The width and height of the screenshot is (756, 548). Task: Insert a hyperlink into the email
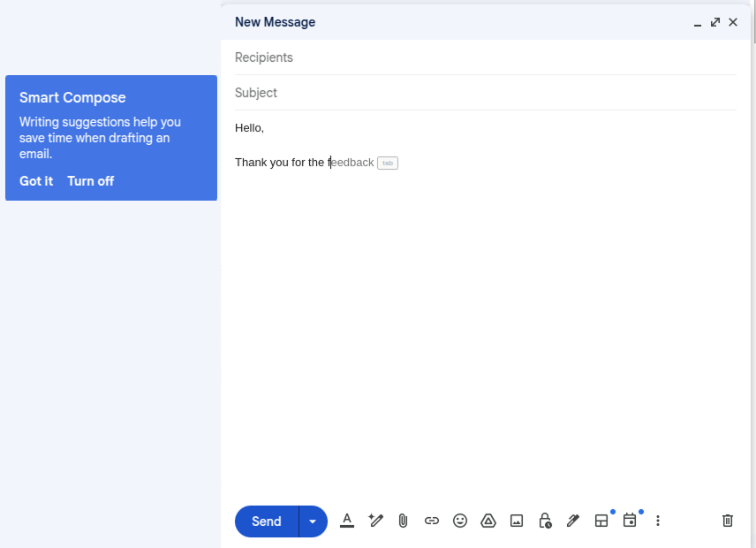[432, 521]
